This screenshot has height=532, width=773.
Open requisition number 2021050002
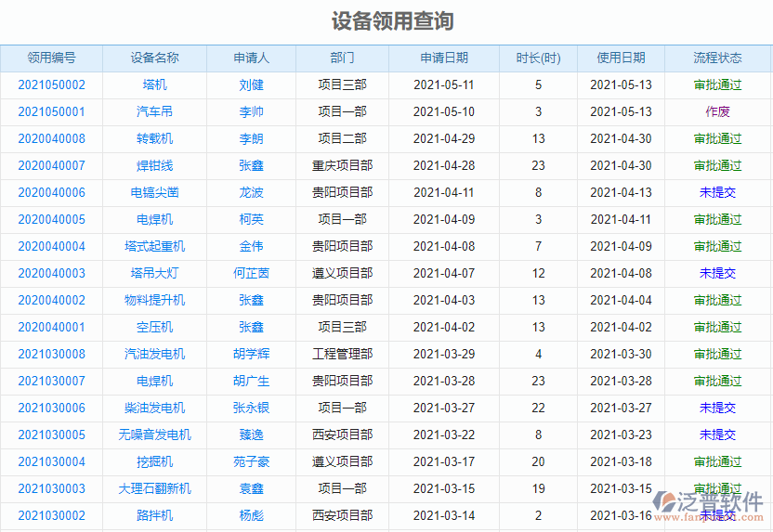[51, 84]
